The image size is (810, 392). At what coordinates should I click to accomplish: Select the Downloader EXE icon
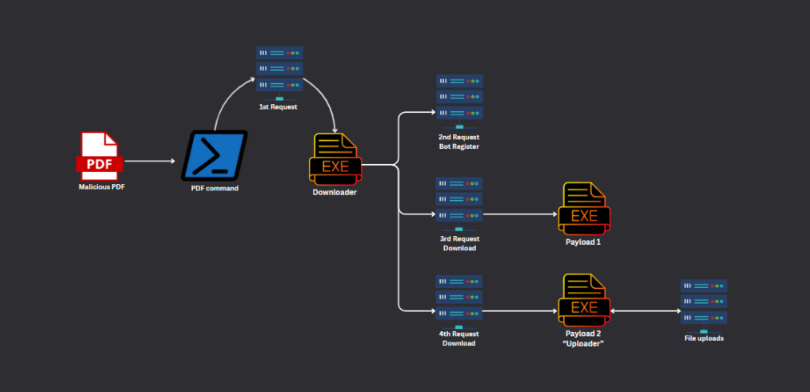336,159
